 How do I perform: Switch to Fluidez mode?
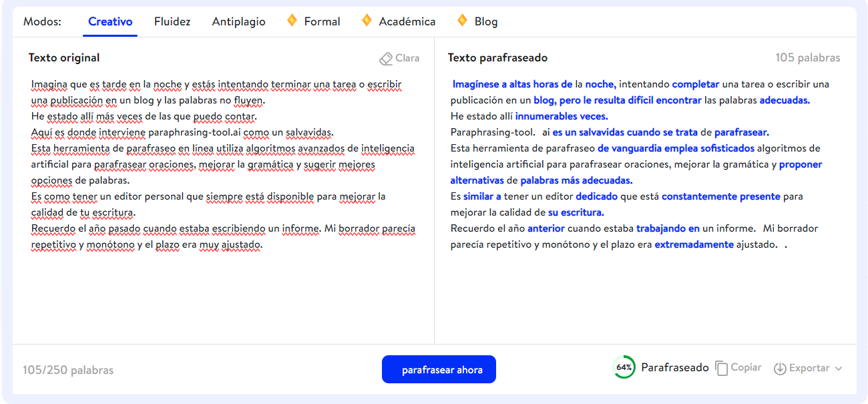pos(172,21)
